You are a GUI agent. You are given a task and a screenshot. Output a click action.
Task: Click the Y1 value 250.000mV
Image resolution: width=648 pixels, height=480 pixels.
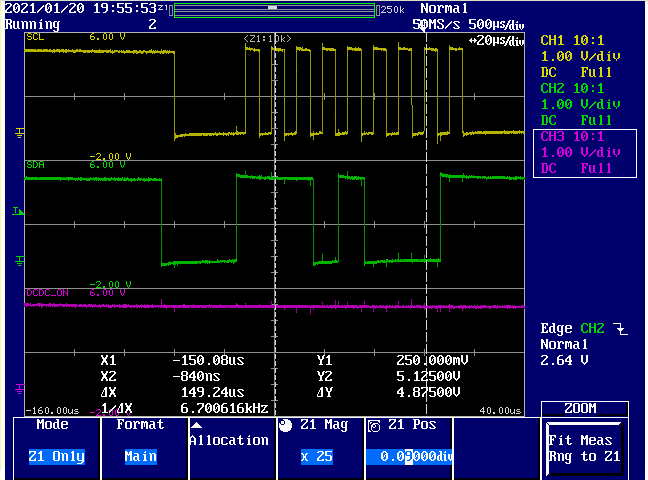432,361
